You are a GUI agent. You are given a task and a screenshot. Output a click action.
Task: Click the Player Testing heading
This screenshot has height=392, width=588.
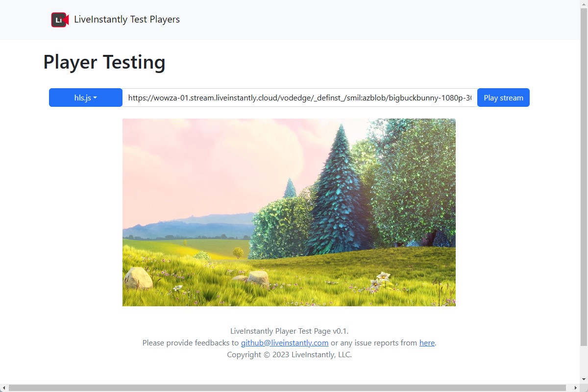[x=104, y=62]
